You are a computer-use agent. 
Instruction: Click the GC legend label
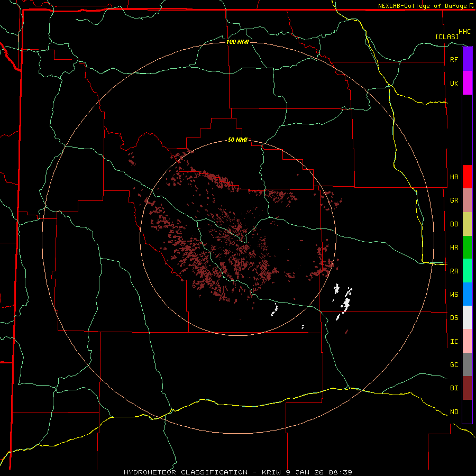pyautogui.click(x=454, y=364)
